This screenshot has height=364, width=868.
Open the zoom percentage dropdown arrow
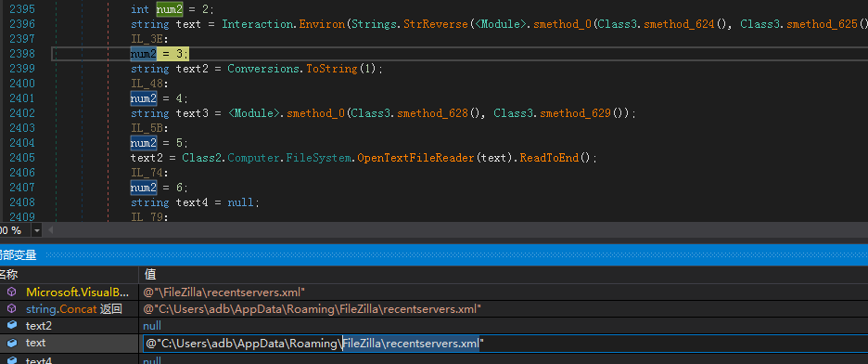[37, 230]
